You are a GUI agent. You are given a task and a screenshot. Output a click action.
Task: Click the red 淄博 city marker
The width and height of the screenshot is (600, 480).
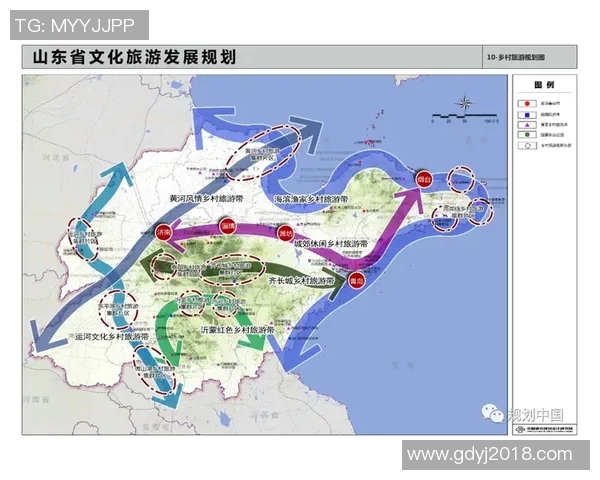tap(228, 226)
